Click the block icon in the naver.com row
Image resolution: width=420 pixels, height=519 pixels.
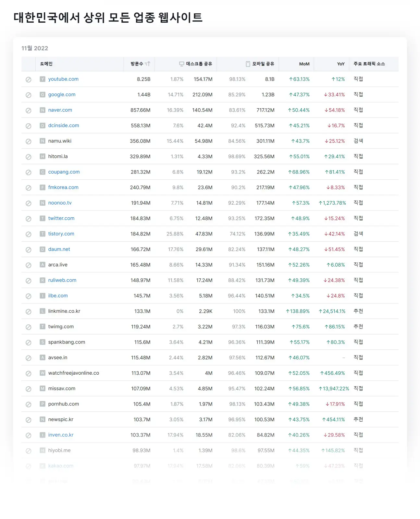coord(29,111)
